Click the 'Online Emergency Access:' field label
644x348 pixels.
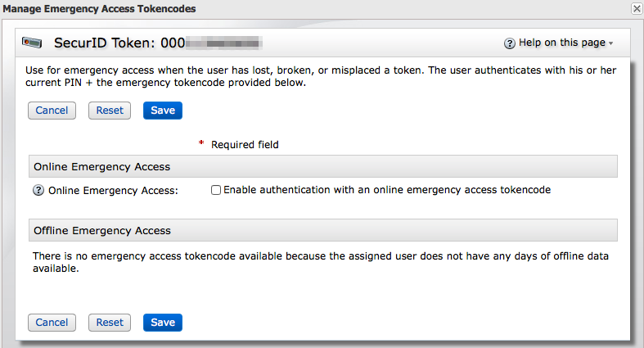click(x=114, y=191)
